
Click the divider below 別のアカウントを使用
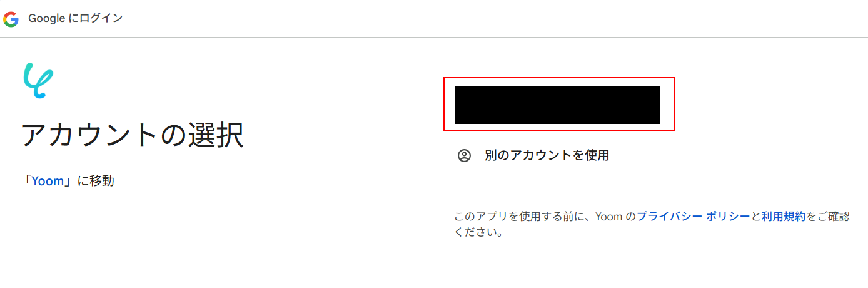tap(652, 177)
